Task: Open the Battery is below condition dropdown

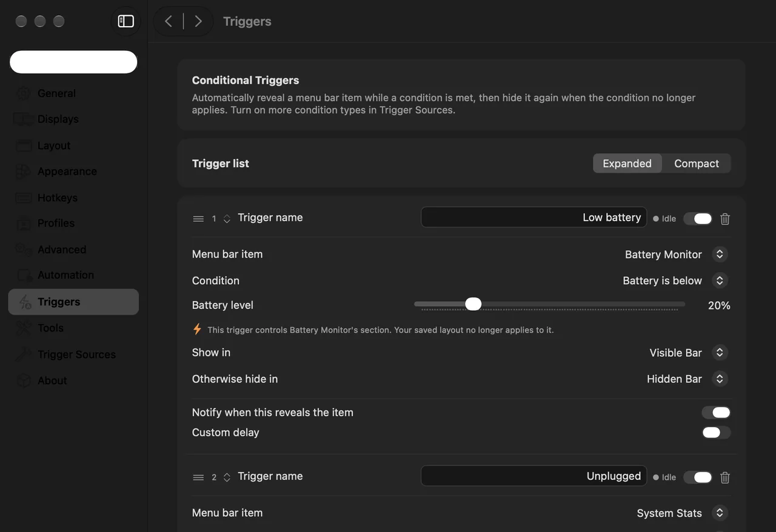Action: (719, 281)
